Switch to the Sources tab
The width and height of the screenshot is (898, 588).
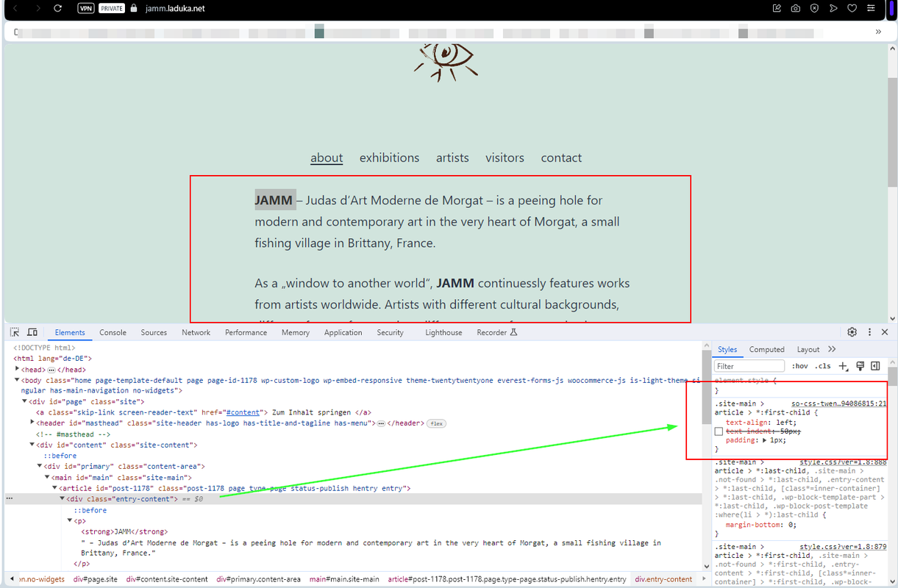[x=154, y=332]
